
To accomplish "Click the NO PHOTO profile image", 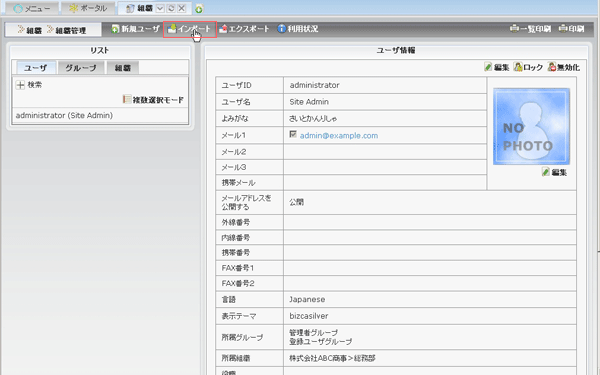I will pyautogui.click(x=531, y=126).
